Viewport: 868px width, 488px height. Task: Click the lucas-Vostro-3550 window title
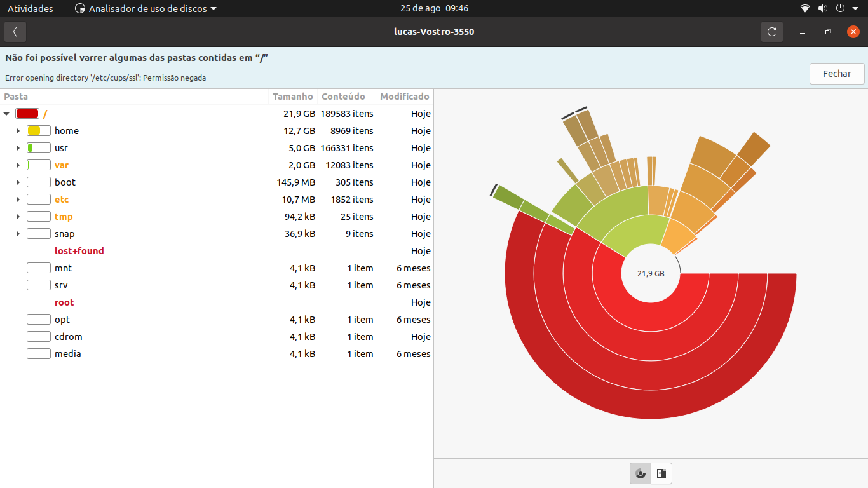(x=434, y=32)
